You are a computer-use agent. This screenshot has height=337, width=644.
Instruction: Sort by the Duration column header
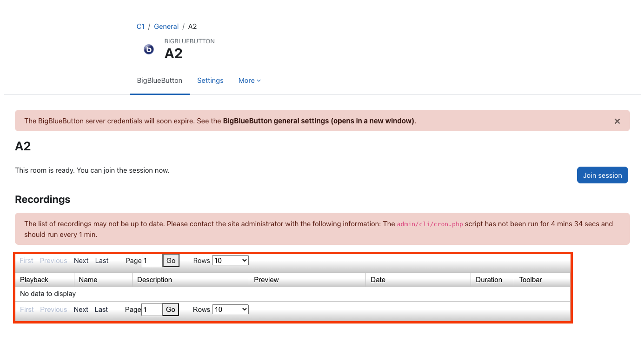coord(492,280)
